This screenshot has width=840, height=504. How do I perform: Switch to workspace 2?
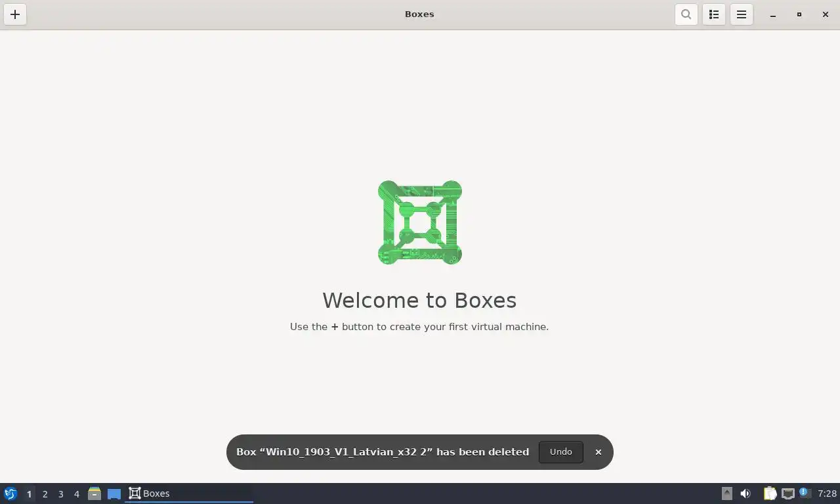(x=45, y=494)
